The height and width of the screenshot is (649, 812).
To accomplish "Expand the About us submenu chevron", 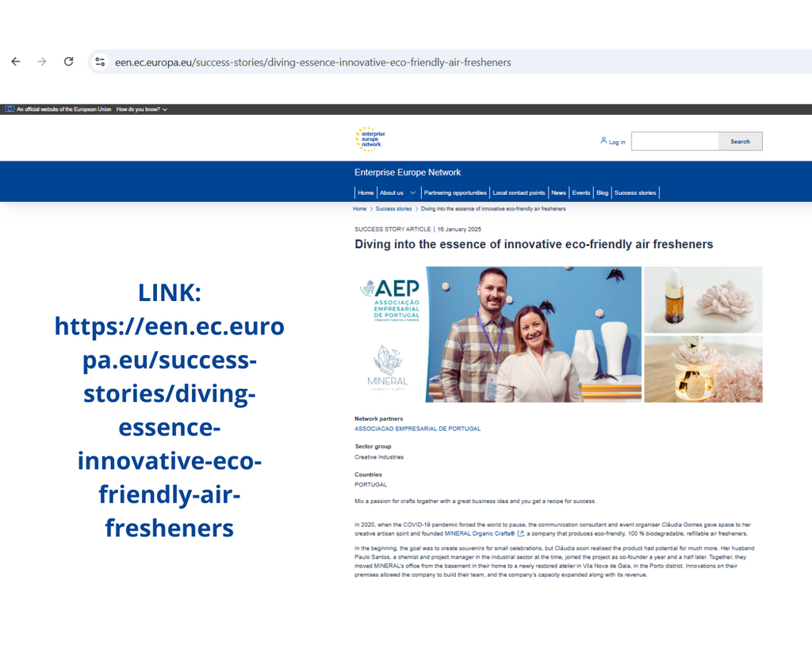I will 412,193.
